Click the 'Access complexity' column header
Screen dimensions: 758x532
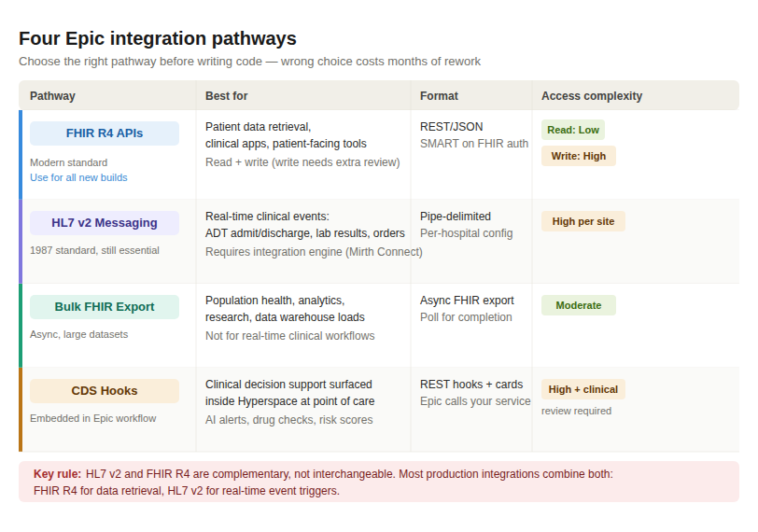click(x=592, y=96)
